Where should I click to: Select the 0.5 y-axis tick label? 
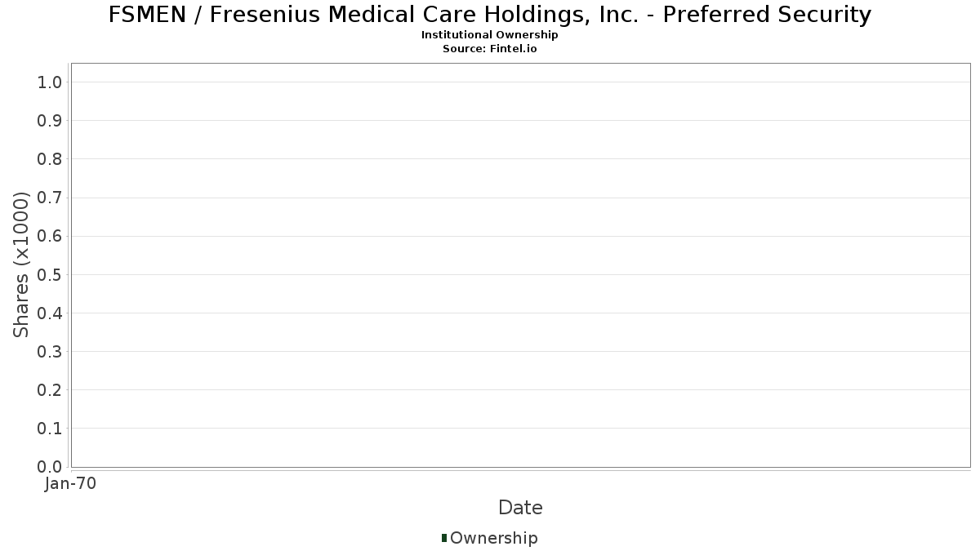coord(50,274)
